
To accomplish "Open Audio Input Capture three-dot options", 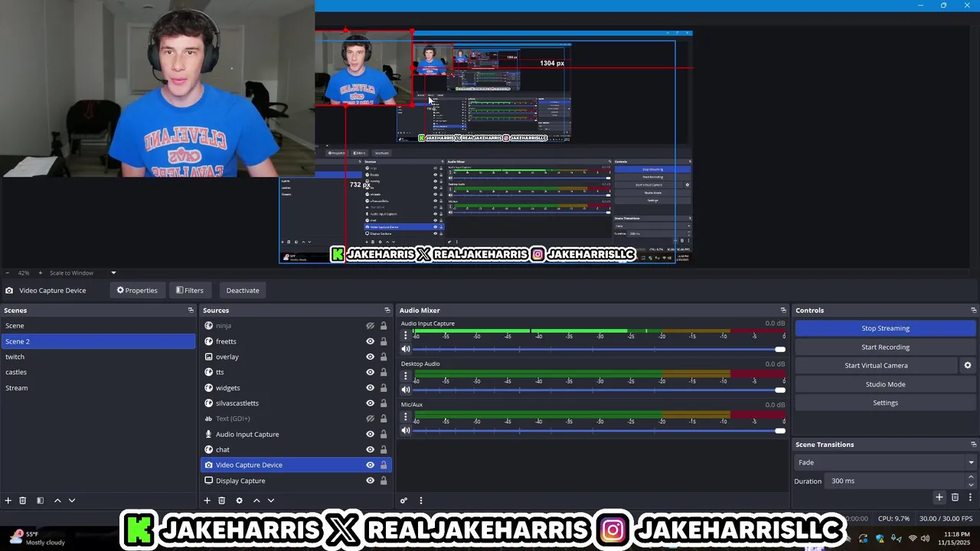I will [406, 334].
